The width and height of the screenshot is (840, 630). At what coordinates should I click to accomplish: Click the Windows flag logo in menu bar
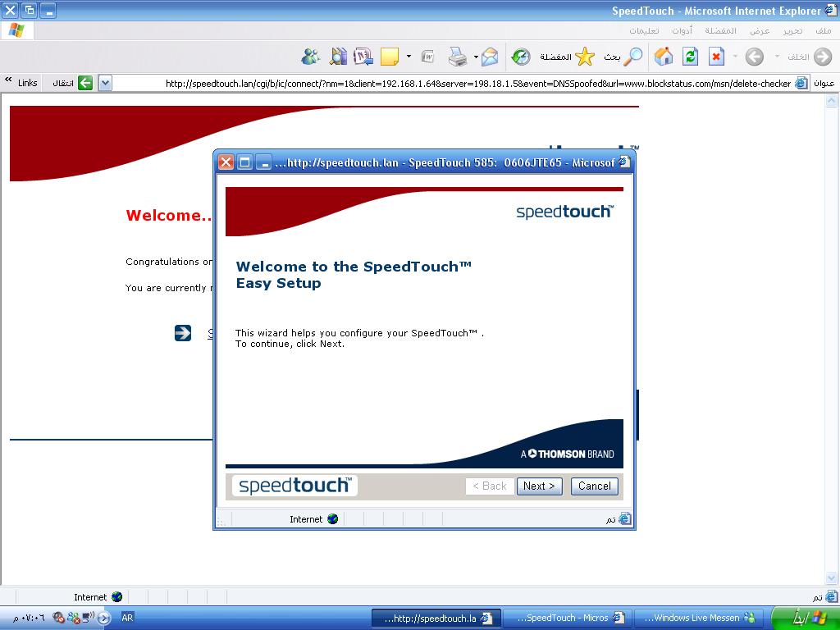point(16,30)
